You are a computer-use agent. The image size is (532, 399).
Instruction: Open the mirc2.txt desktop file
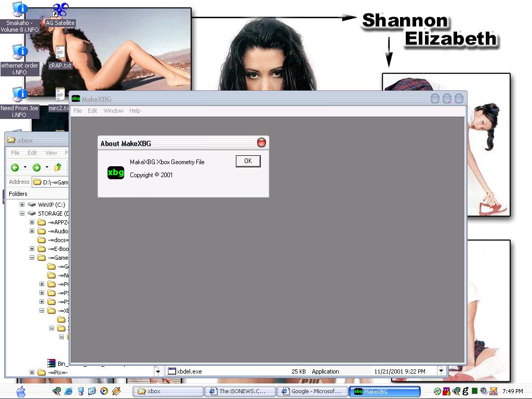point(59,99)
